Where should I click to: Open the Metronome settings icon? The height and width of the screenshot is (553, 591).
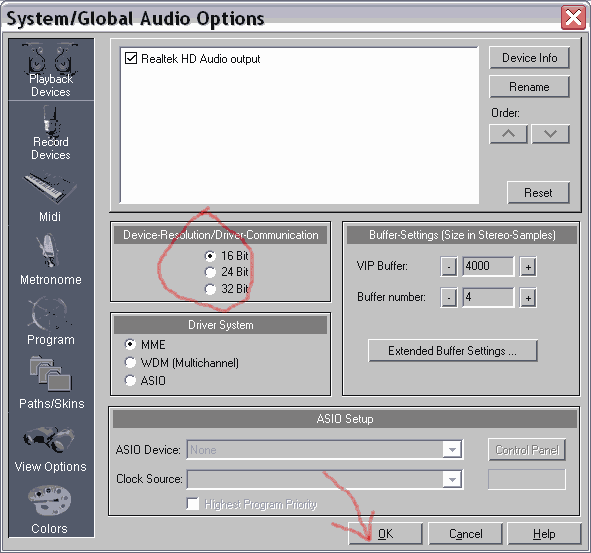coord(48,251)
